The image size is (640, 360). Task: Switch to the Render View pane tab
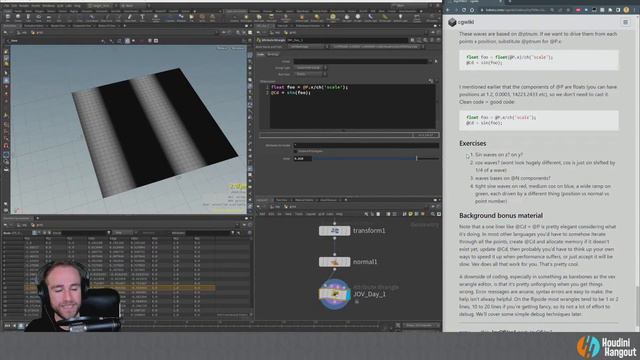[58, 26]
